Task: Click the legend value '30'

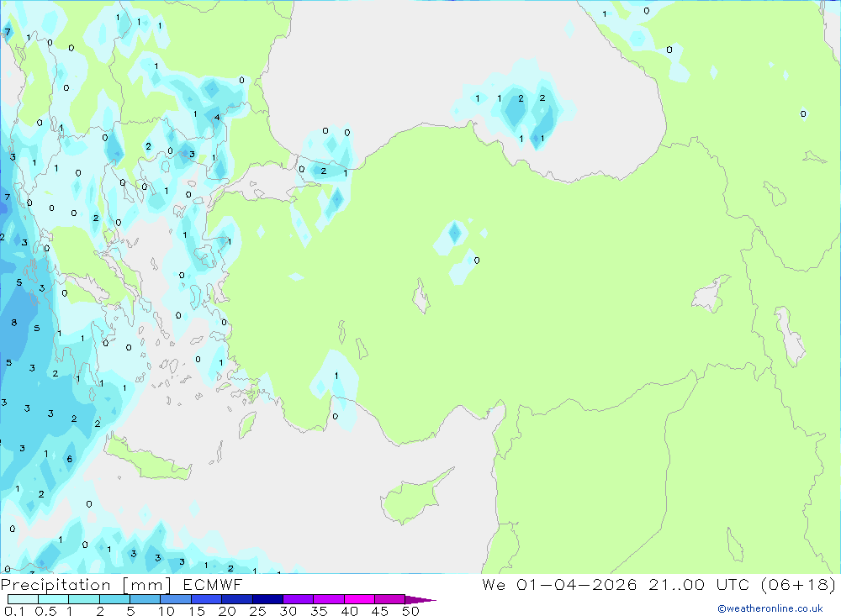Action: (288, 611)
